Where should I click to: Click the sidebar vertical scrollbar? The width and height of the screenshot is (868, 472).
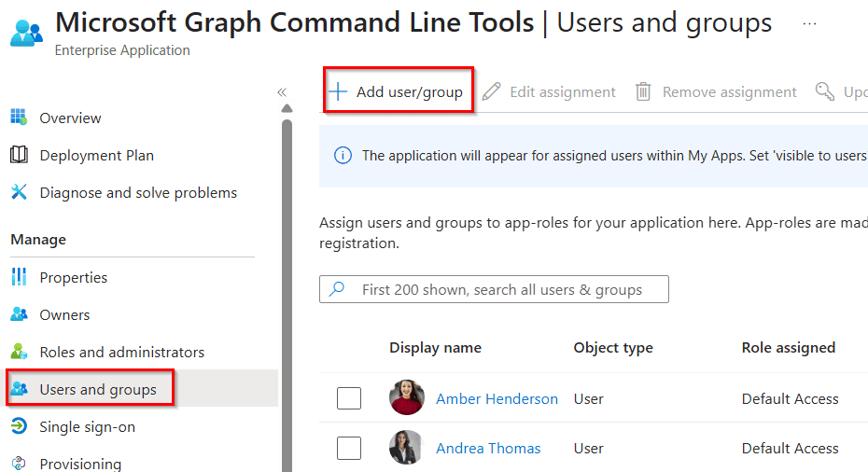click(x=287, y=280)
